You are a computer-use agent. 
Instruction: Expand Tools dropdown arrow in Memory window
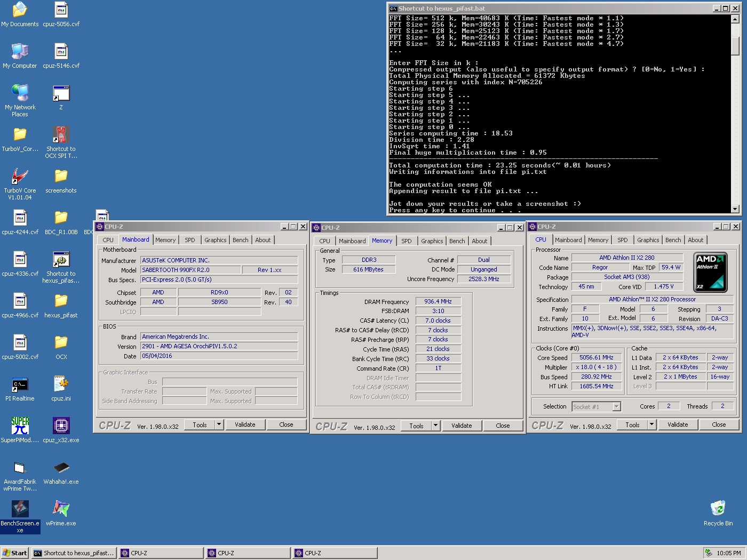point(435,426)
